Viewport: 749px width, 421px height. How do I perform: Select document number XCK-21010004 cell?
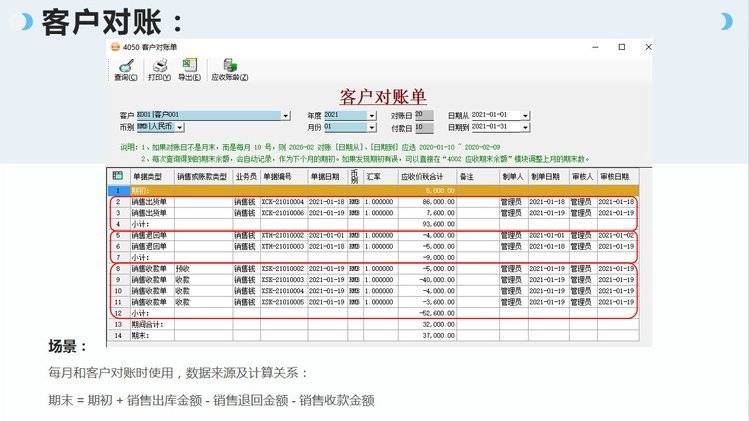[x=283, y=201]
